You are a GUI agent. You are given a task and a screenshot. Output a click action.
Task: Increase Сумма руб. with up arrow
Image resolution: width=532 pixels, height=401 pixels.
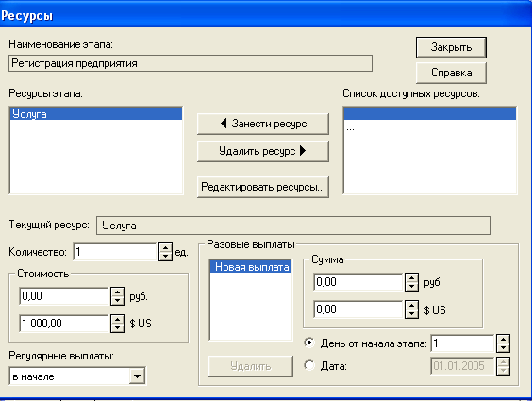coord(411,277)
